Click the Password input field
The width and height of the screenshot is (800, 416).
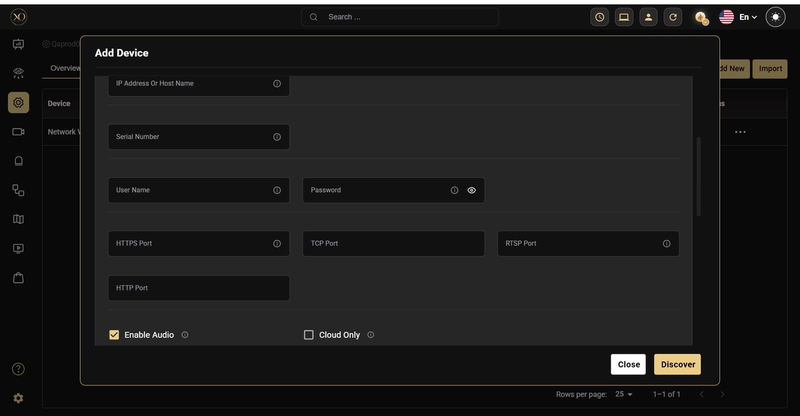(x=393, y=190)
